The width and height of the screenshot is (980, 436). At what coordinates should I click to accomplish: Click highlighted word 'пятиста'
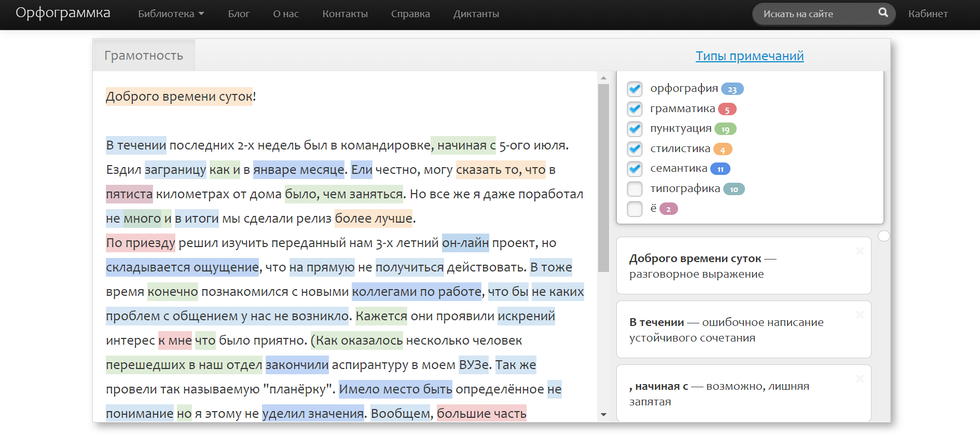click(129, 194)
